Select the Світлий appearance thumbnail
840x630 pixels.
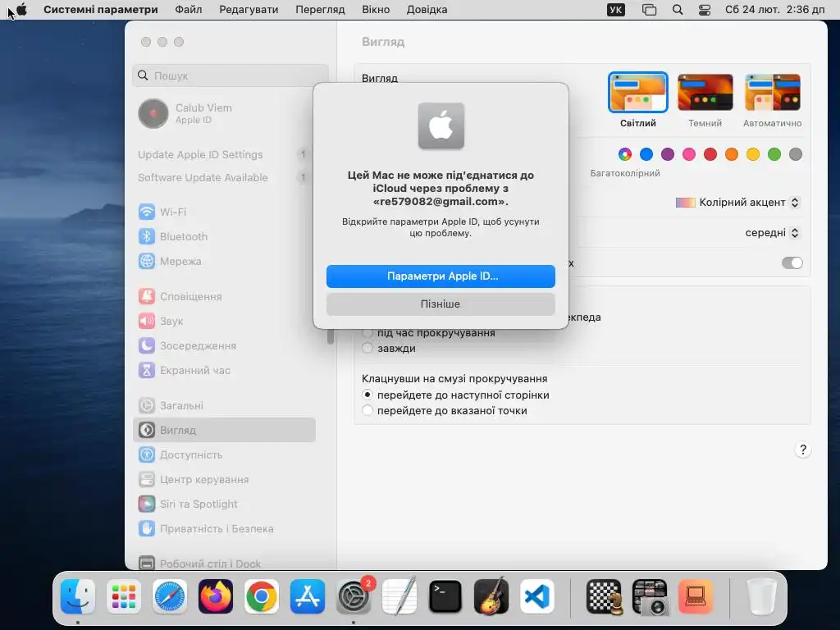638,93
